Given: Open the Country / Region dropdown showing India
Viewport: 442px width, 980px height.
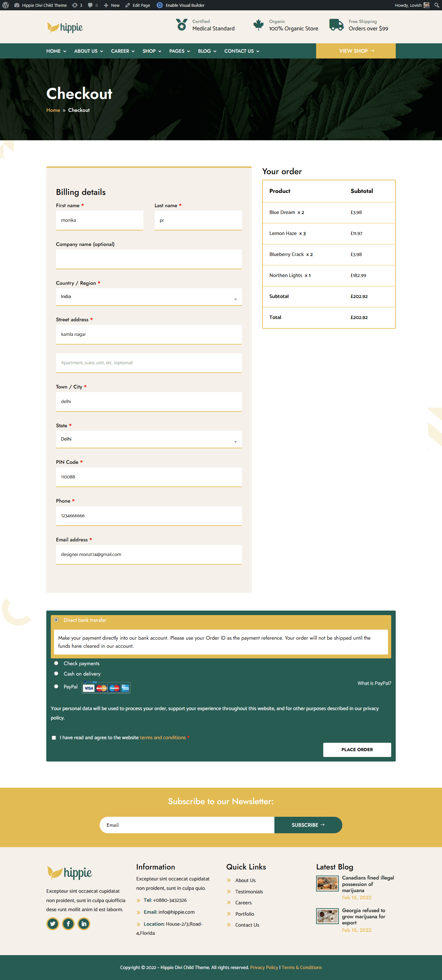Looking at the screenshot, I should point(149,297).
